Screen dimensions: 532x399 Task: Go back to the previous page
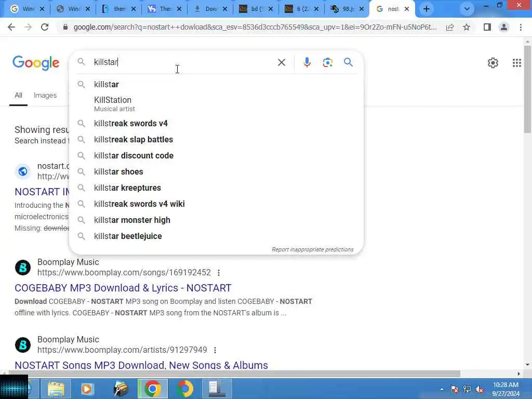coord(11,27)
